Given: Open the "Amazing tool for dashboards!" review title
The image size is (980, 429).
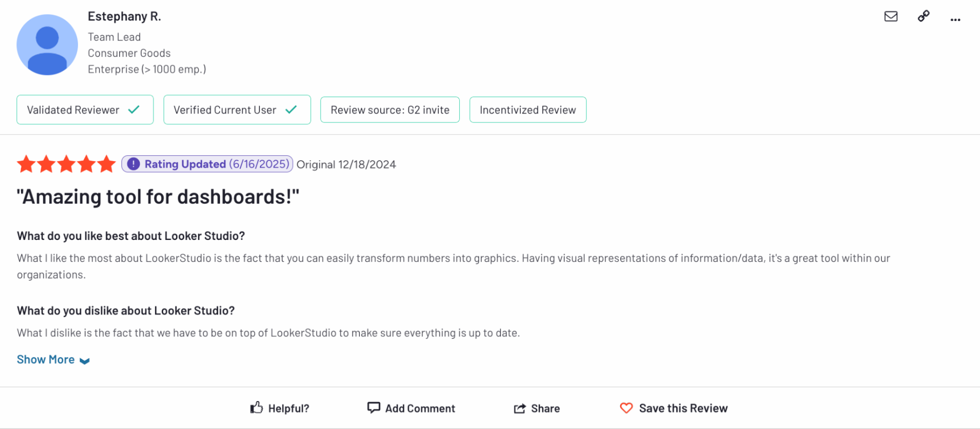Looking at the screenshot, I should (x=158, y=197).
